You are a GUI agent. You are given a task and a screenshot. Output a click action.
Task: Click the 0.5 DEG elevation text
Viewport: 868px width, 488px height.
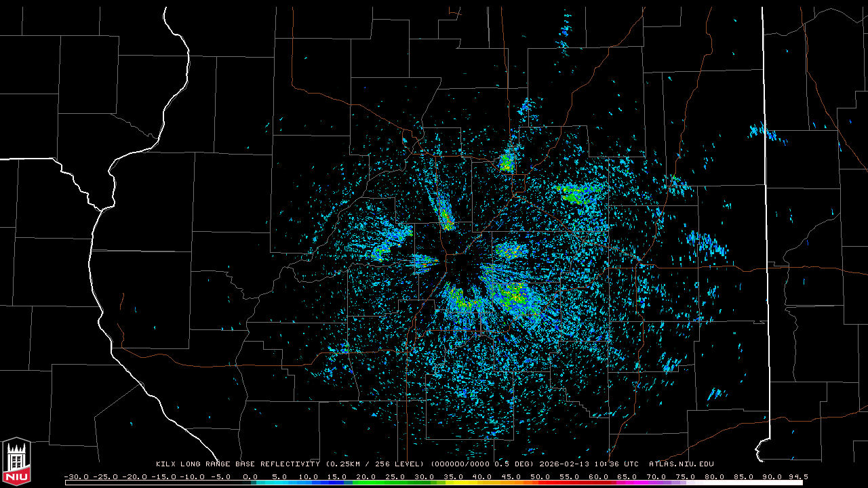(x=513, y=464)
